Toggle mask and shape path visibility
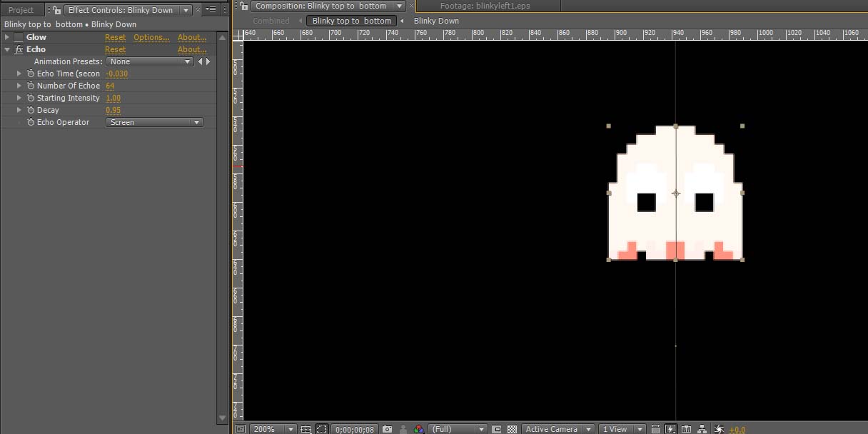The width and height of the screenshot is (868, 434). point(322,429)
